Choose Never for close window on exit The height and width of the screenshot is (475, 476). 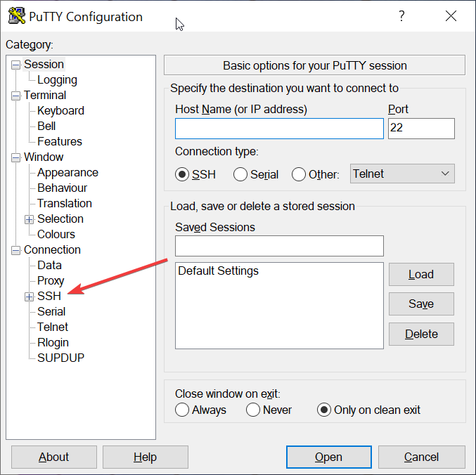point(253,410)
